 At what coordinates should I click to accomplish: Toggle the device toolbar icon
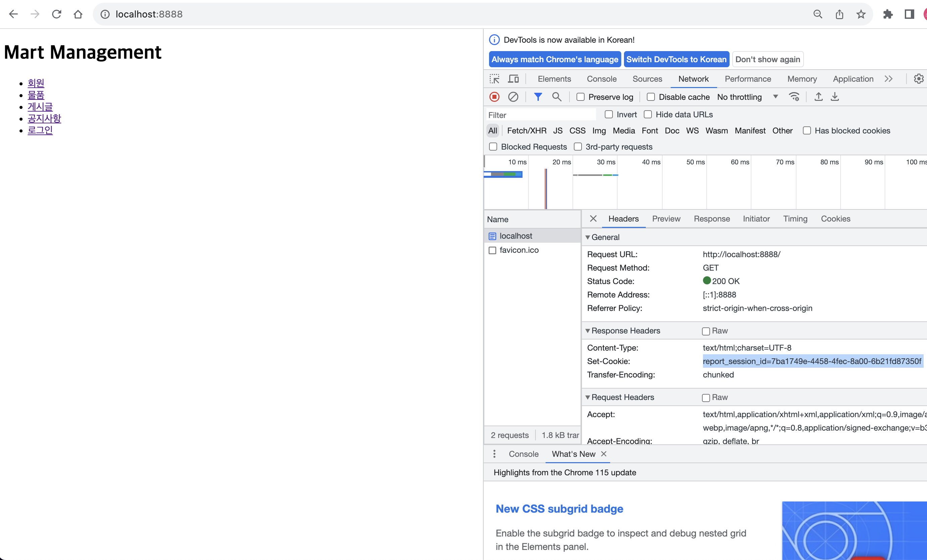tap(513, 79)
